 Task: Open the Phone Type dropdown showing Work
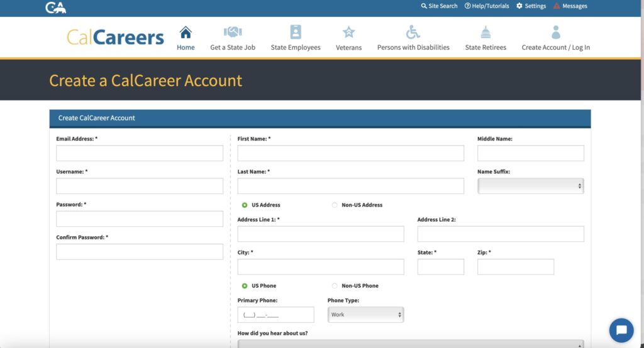[365, 315]
